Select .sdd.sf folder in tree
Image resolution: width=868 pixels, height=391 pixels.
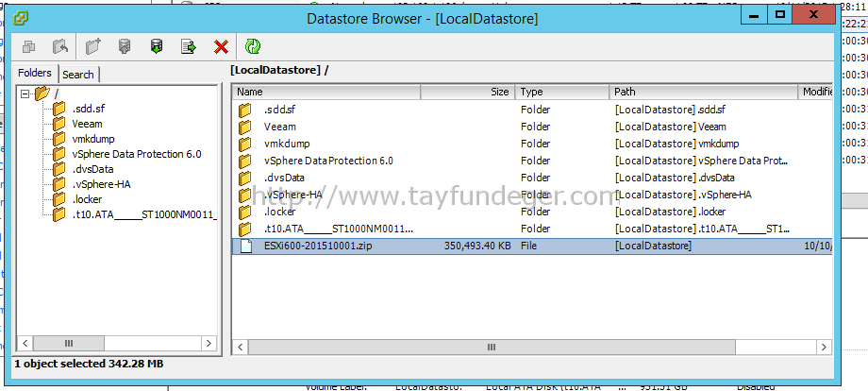pos(87,110)
